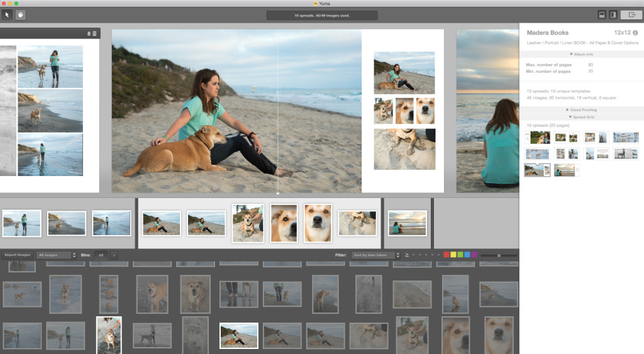
Task: Select dog lying in sand strip thumbnail
Action: 357,223
